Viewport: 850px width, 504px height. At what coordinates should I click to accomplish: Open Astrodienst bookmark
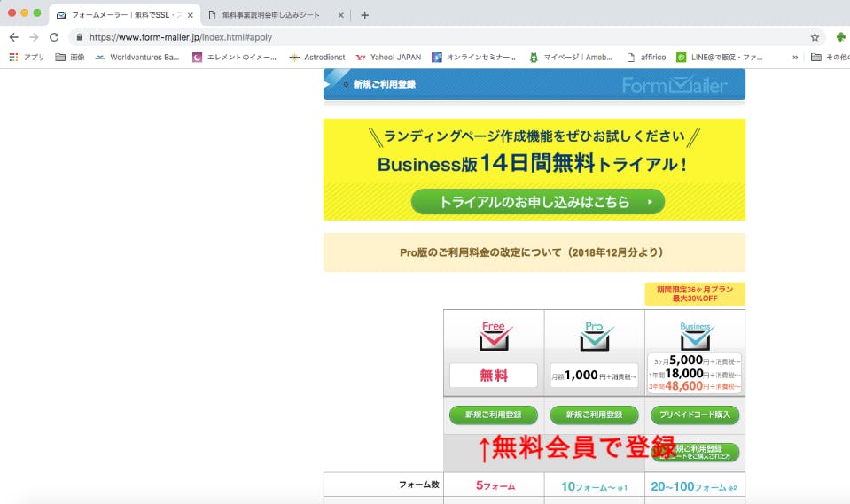(317, 57)
